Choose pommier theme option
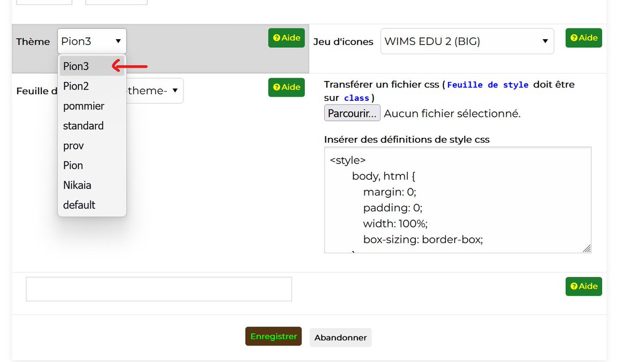This screenshot has height=362, width=644. 92,106
